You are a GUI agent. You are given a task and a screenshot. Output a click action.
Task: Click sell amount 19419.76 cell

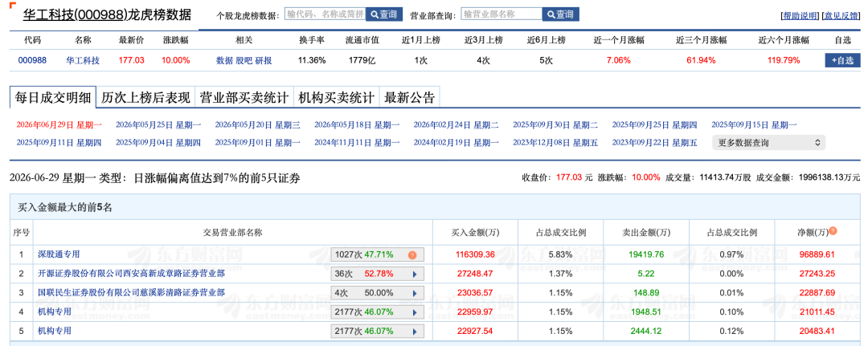[646, 254]
